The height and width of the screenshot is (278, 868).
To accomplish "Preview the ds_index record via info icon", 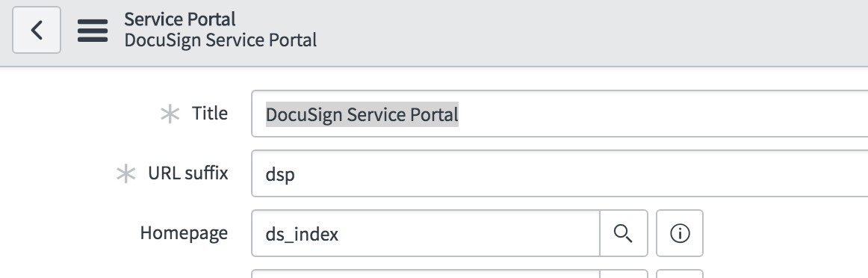I will click(680, 233).
